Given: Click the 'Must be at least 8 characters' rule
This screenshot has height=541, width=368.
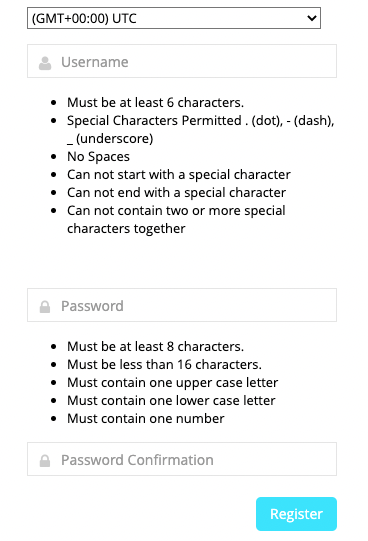Looking at the screenshot, I should tap(156, 346).
